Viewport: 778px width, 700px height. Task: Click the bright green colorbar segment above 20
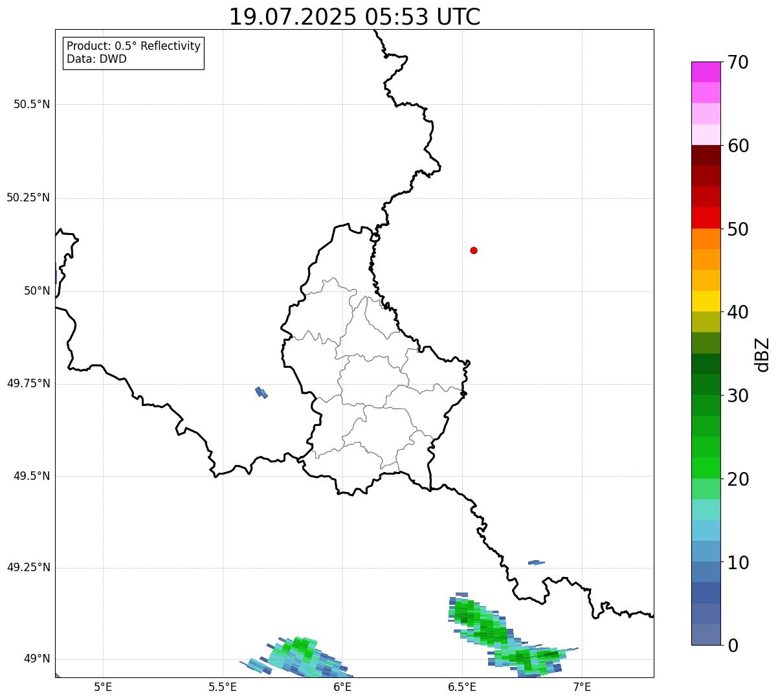[706, 468]
